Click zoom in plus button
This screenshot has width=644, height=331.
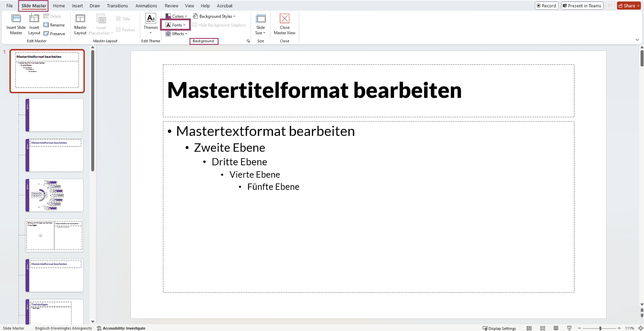coord(619,328)
